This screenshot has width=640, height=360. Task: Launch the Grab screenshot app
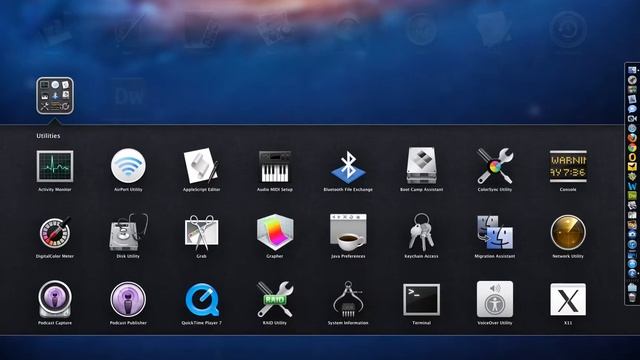(x=201, y=233)
